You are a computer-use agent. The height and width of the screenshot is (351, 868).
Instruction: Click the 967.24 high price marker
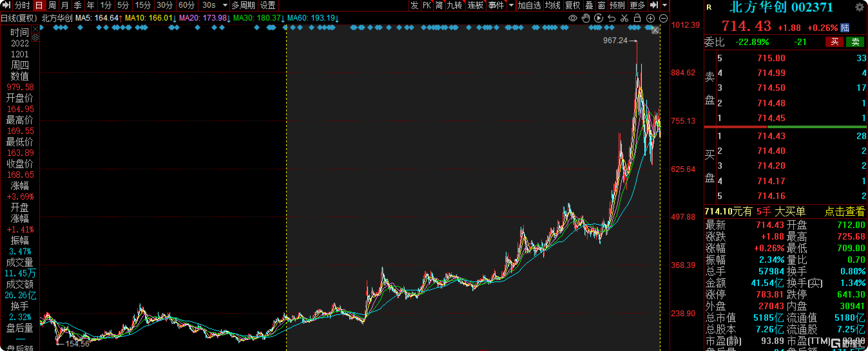[615, 41]
